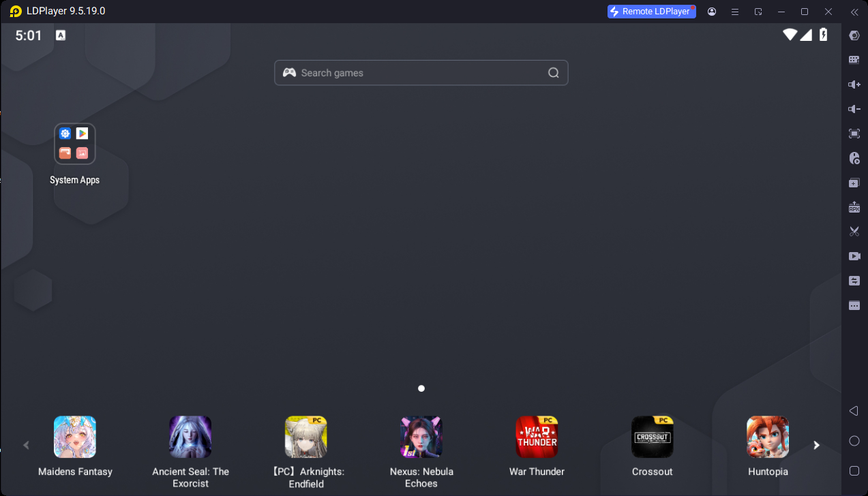This screenshot has width=868, height=496.
Task: Open the more tools ellipsis icon
Action: click(854, 305)
